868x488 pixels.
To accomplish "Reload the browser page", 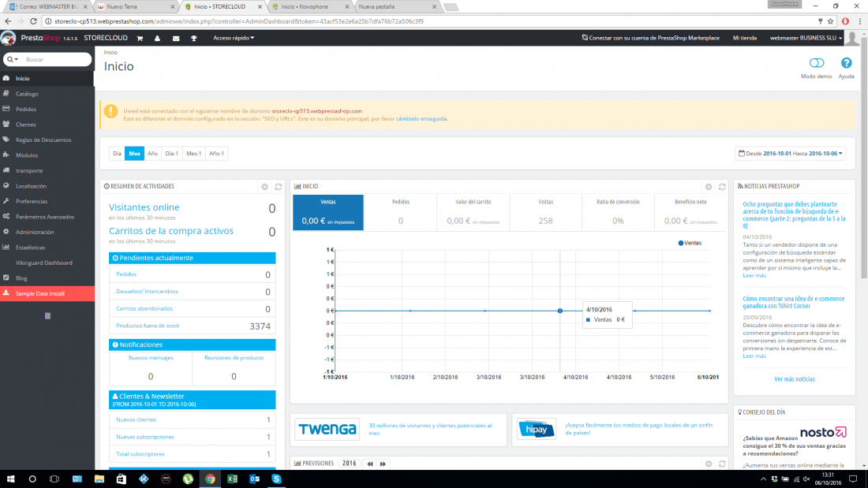I will click(x=33, y=21).
